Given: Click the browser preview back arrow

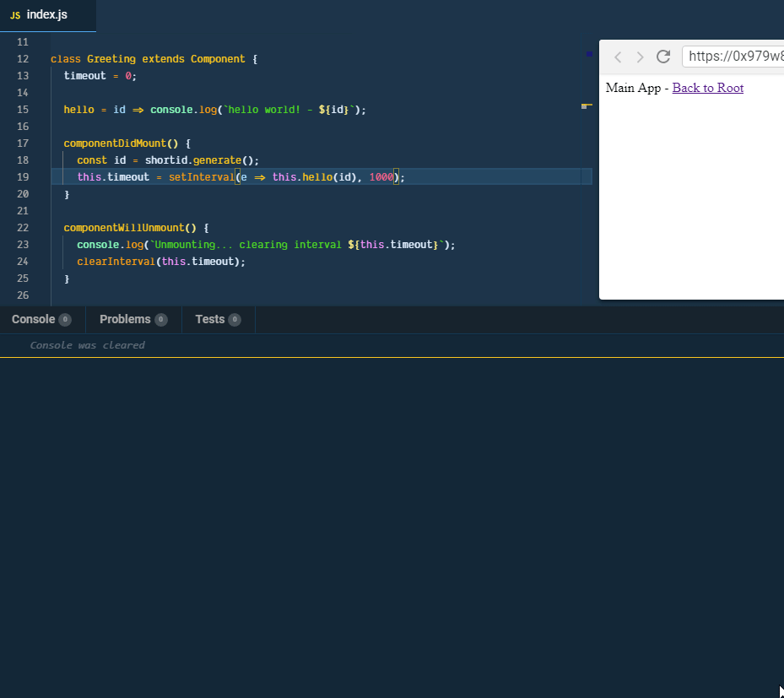Looking at the screenshot, I should (618, 57).
